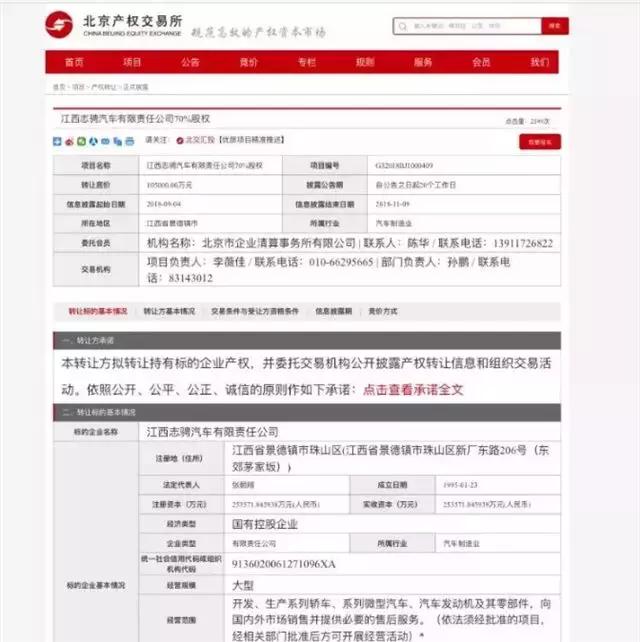640x642 pixels.
Task: Open 竞价 in the navigation bar
Action: (249, 62)
